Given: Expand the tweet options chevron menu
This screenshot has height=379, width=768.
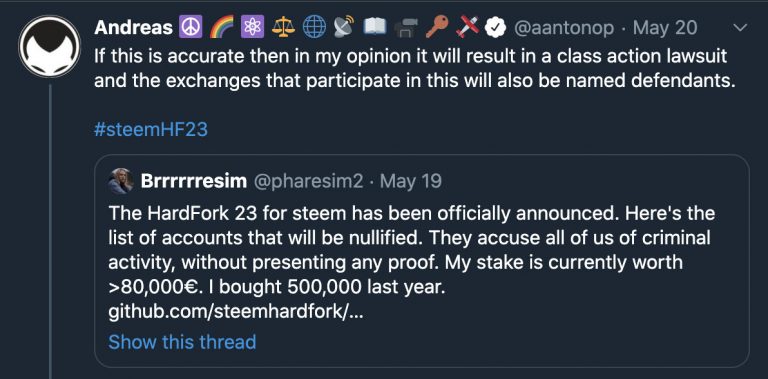Looking at the screenshot, I should pos(739,28).
